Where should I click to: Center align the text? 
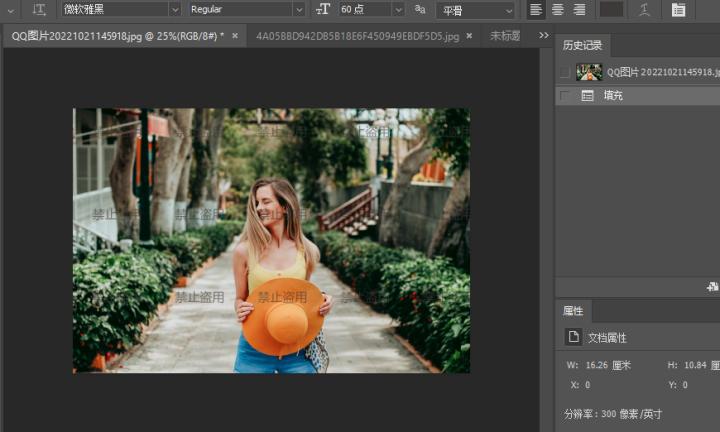click(x=558, y=9)
